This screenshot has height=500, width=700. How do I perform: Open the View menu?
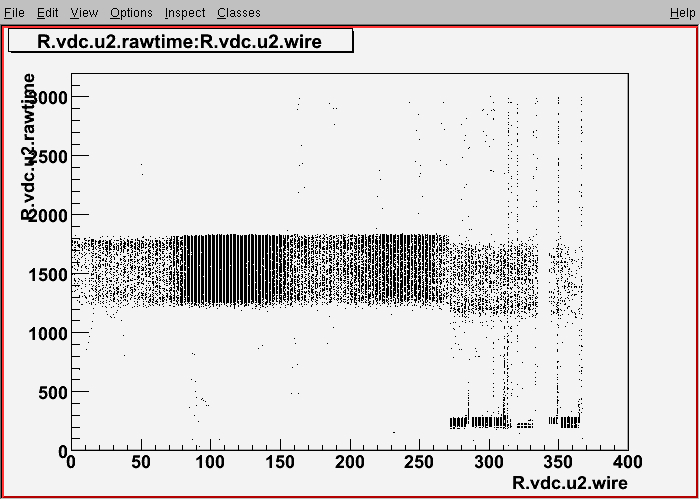(84, 13)
